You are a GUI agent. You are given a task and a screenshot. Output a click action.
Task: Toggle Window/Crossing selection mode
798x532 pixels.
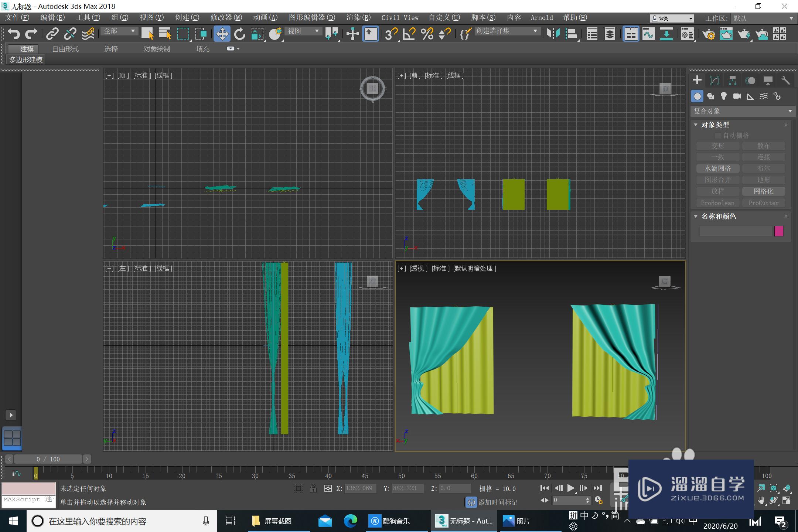tap(201, 34)
